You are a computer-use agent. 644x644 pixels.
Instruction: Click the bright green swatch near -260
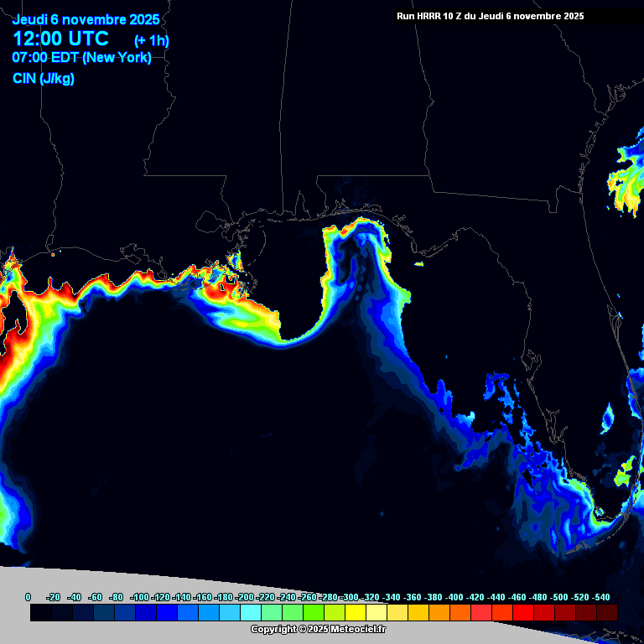(x=314, y=613)
